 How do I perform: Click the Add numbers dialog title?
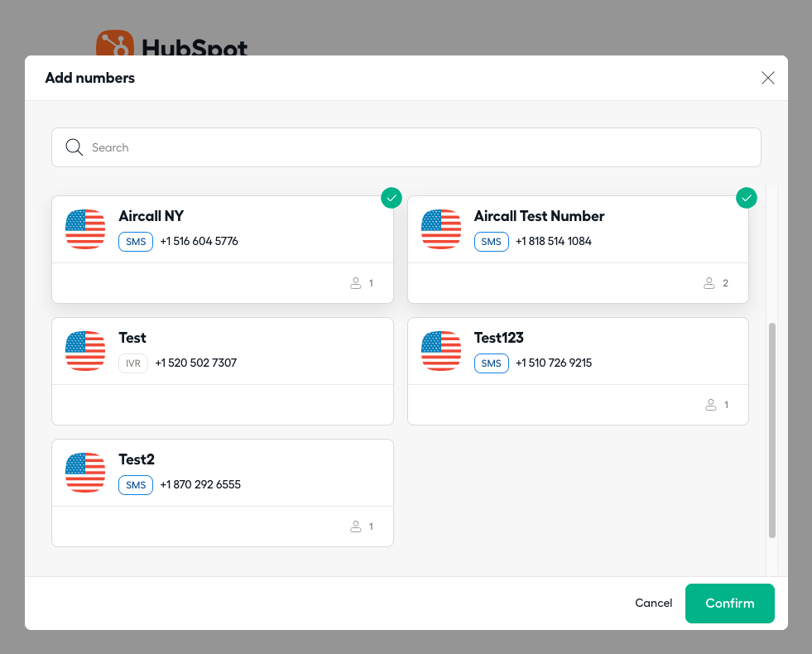90,78
